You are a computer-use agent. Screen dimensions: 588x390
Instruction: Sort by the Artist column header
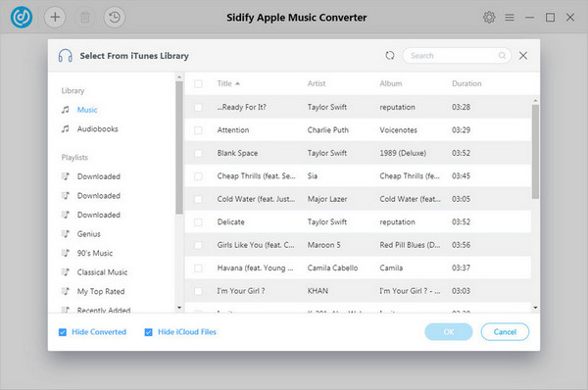click(x=317, y=83)
